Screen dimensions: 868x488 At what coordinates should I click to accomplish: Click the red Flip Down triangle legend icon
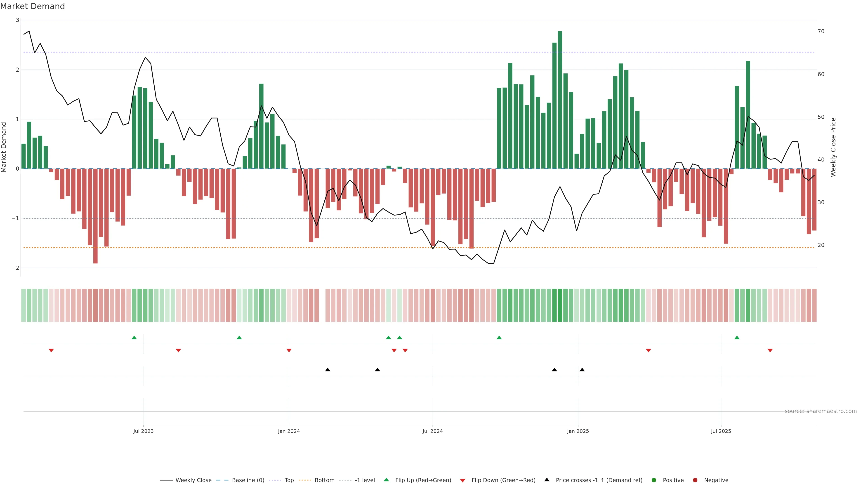[463, 480]
